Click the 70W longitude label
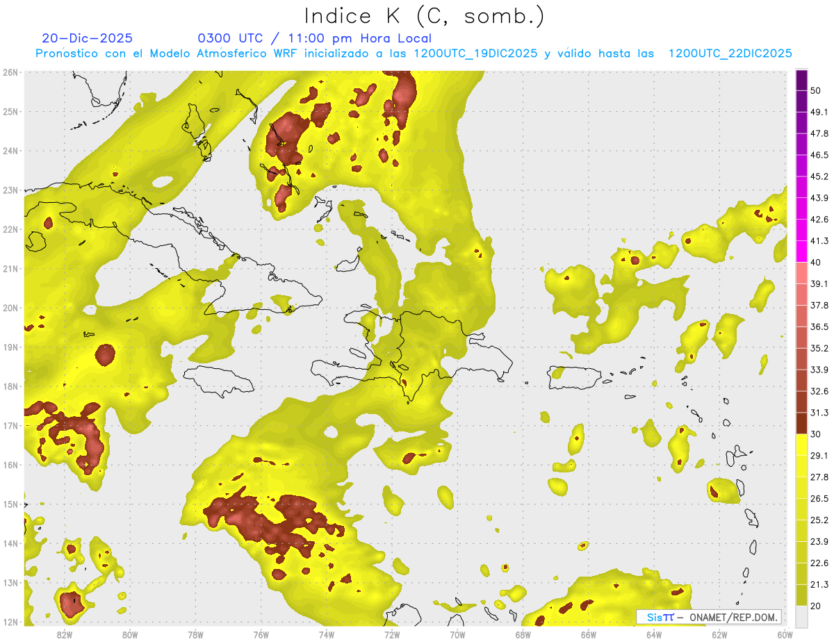The width and height of the screenshot is (834, 644). (x=457, y=634)
